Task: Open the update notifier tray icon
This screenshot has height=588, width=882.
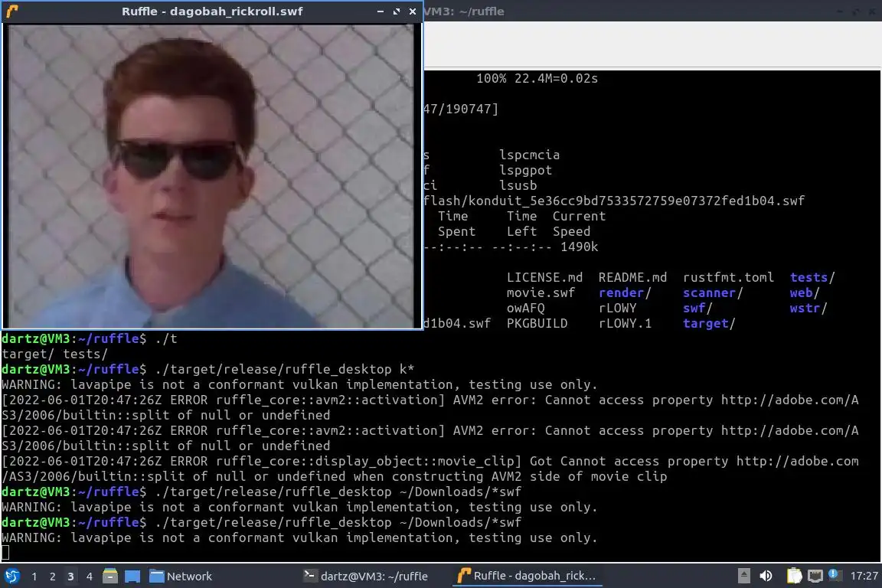Action: 835,575
